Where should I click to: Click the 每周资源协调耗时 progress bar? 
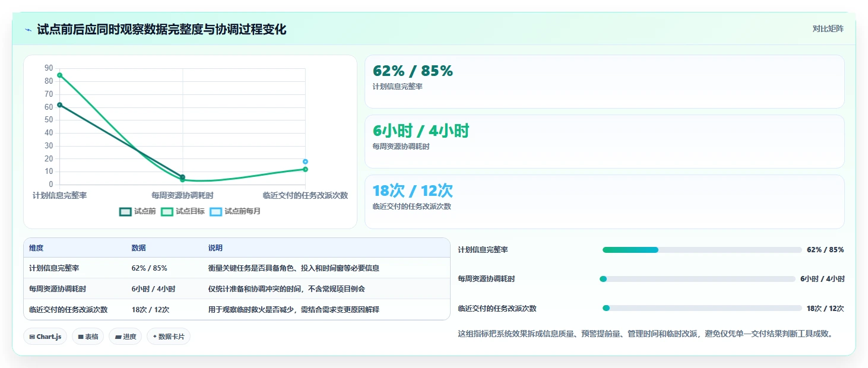(x=699, y=279)
